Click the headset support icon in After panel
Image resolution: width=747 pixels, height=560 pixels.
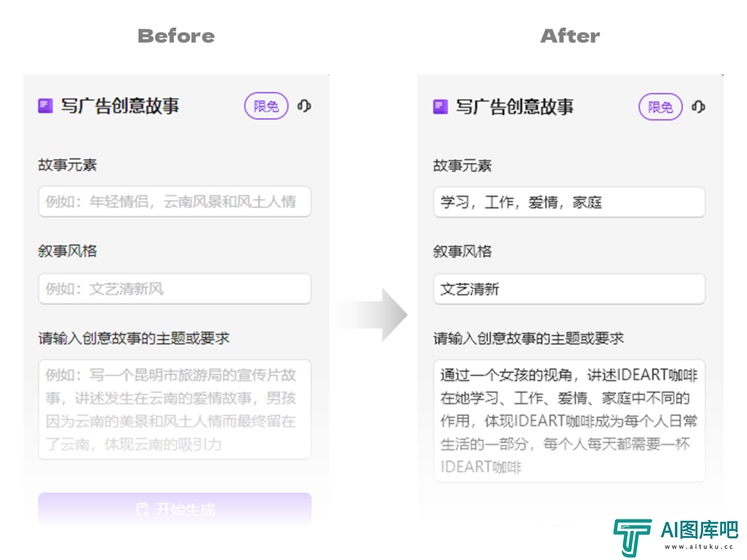(x=699, y=106)
